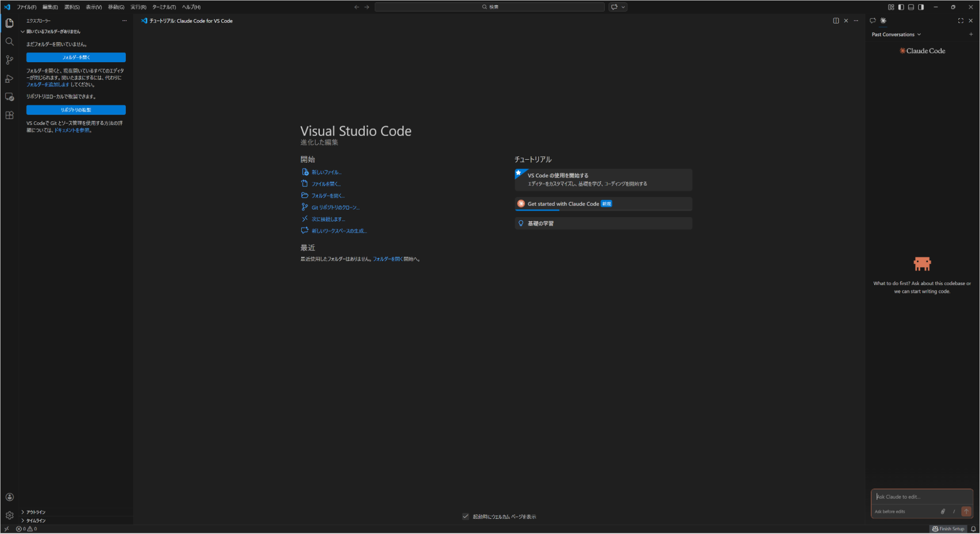Attach a file using the paperclip icon
The width and height of the screenshot is (980, 534).
[x=943, y=511]
